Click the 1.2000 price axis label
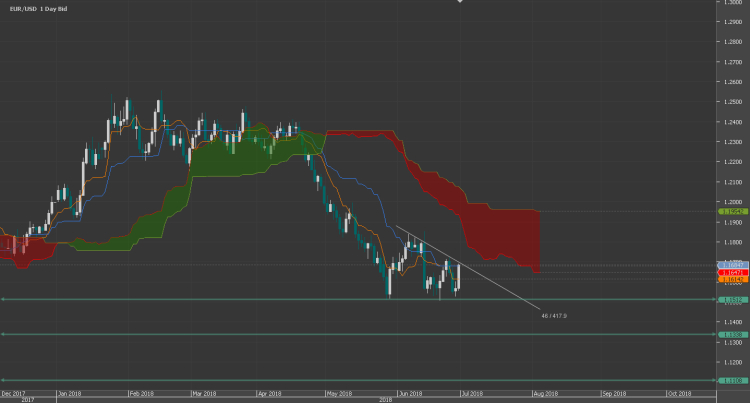Screen dimensions: 750x403 pyautogui.click(x=733, y=202)
